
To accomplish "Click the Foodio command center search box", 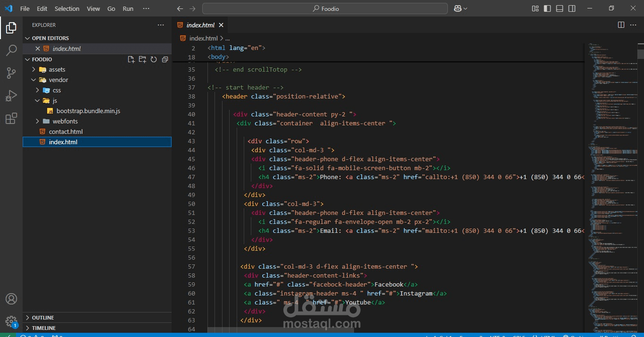I will (325, 8).
